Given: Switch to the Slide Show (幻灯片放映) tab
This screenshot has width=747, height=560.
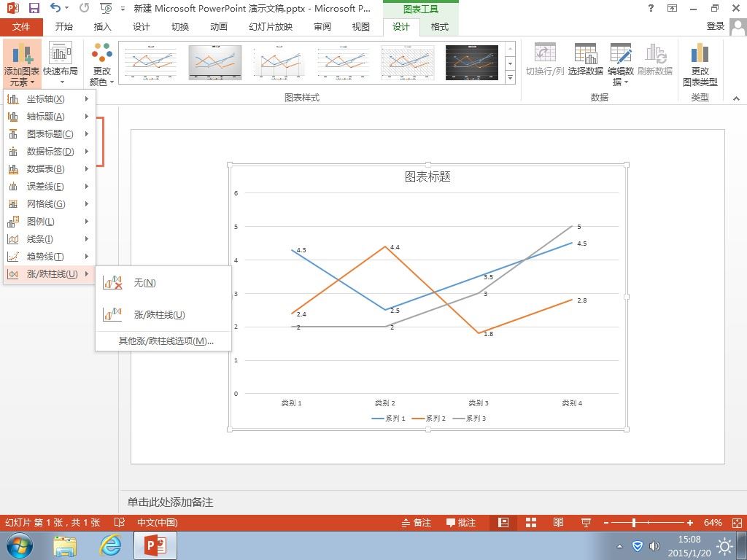Looking at the screenshot, I should [270, 27].
